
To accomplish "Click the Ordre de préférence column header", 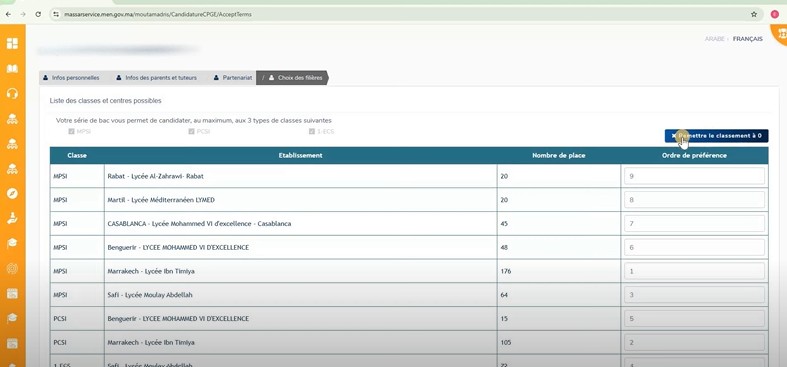I will click(694, 156).
